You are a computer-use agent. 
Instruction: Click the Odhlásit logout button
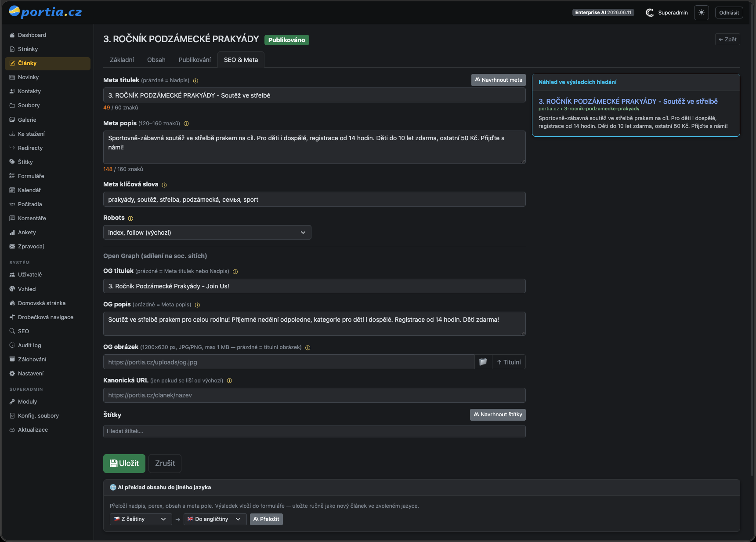(x=729, y=13)
